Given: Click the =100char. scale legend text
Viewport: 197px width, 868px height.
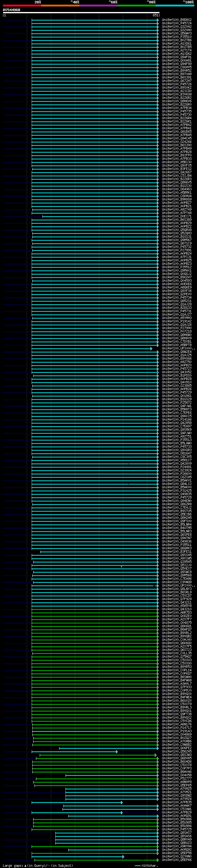Looking at the screenshot, I should [149, 865].
